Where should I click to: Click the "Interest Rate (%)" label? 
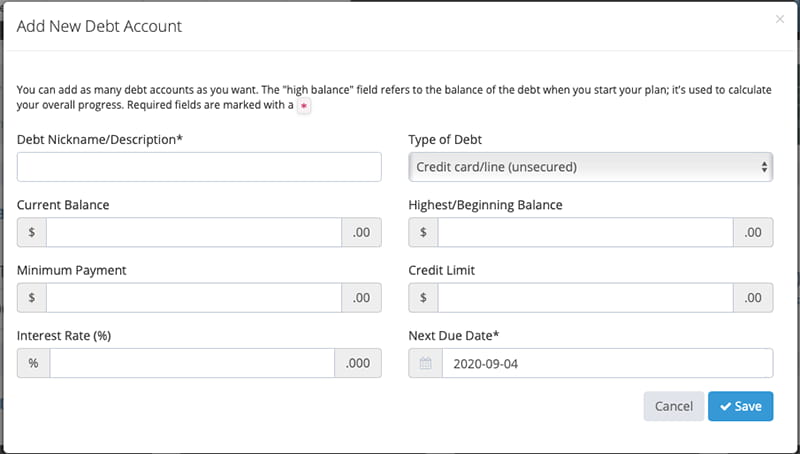click(x=64, y=336)
